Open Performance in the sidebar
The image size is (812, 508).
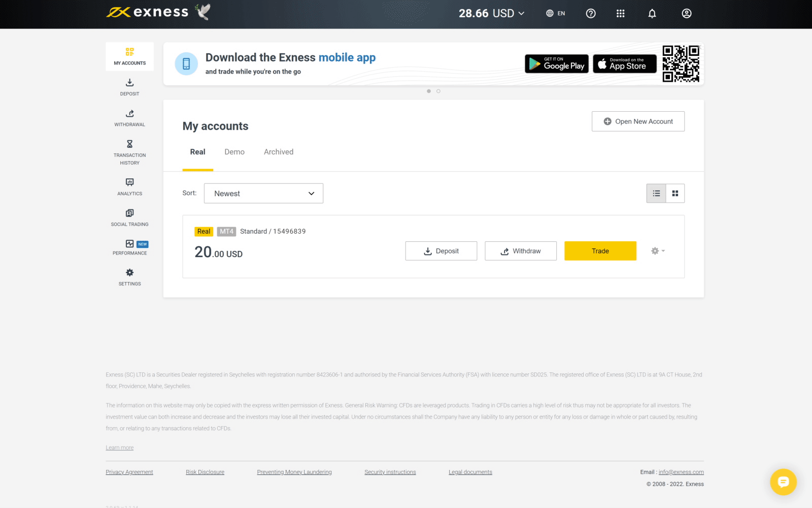129,247
